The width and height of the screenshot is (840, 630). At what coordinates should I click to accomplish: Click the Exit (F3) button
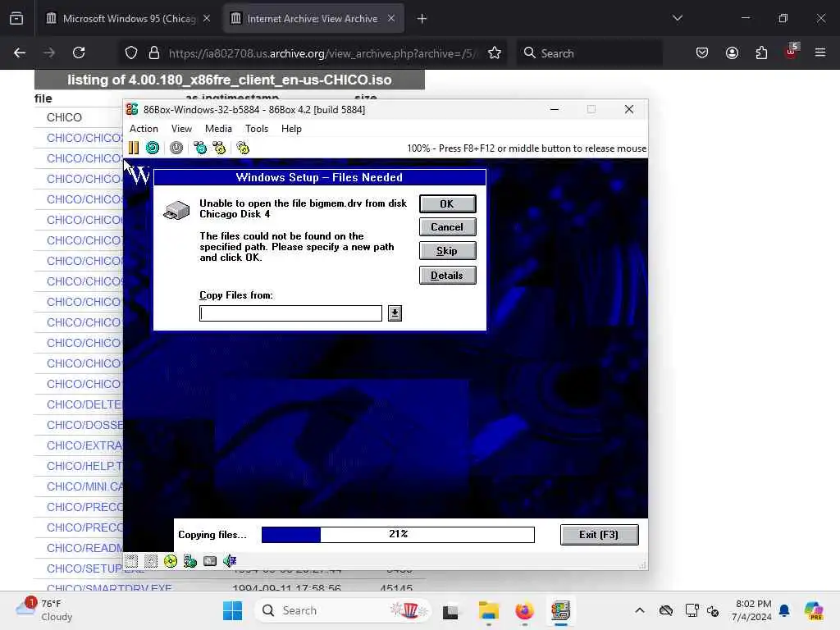click(599, 535)
